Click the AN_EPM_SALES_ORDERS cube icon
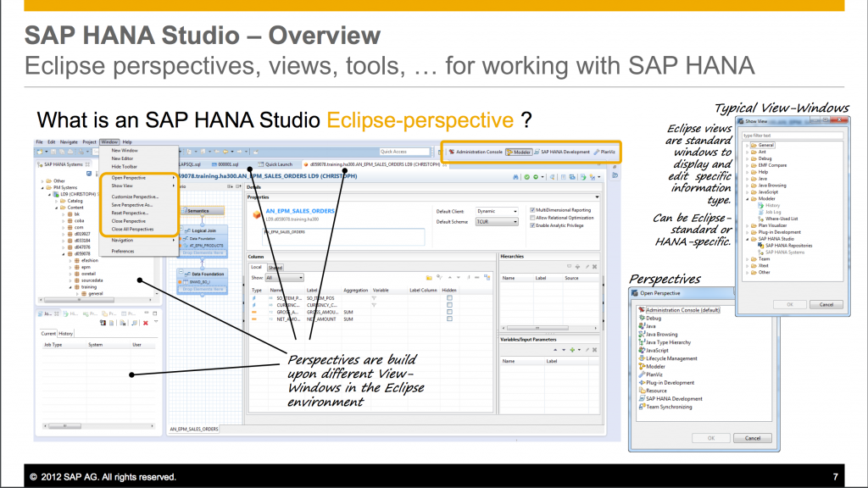 point(257,214)
